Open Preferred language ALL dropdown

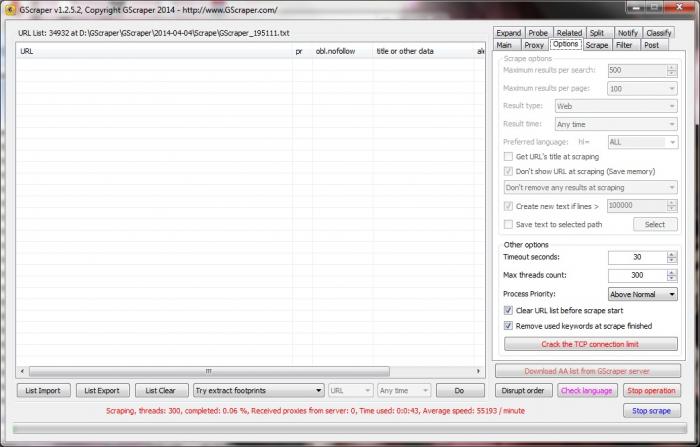(x=642, y=142)
